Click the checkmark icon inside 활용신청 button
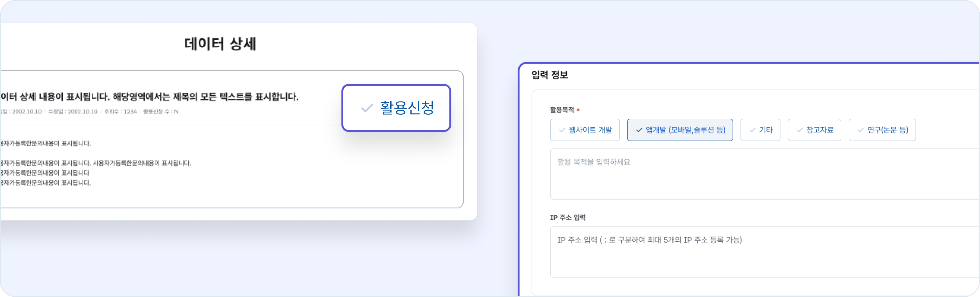The image size is (980, 297). pyautogui.click(x=367, y=109)
